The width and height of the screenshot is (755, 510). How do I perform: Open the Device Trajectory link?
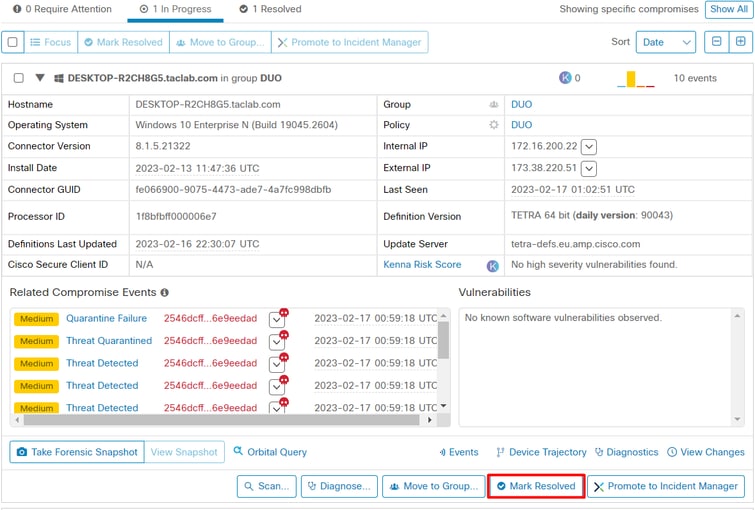point(542,452)
